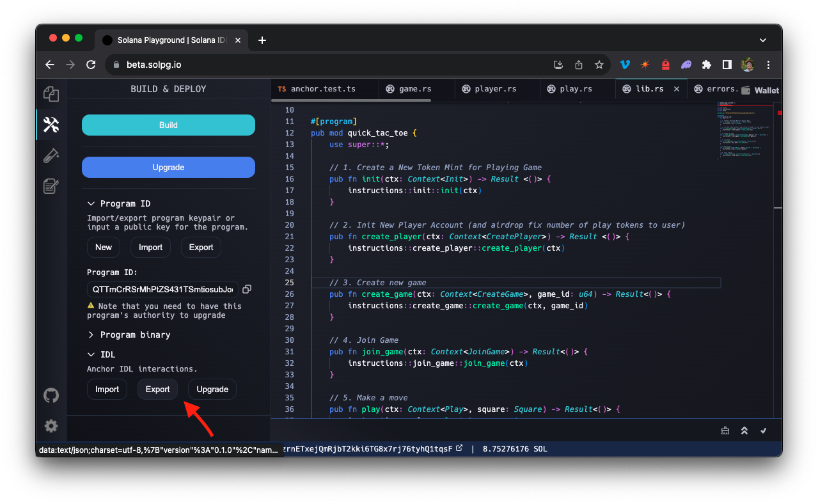Click the IDL Upgrade button
Image resolution: width=818 pixels, height=504 pixels.
pos(212,390)
